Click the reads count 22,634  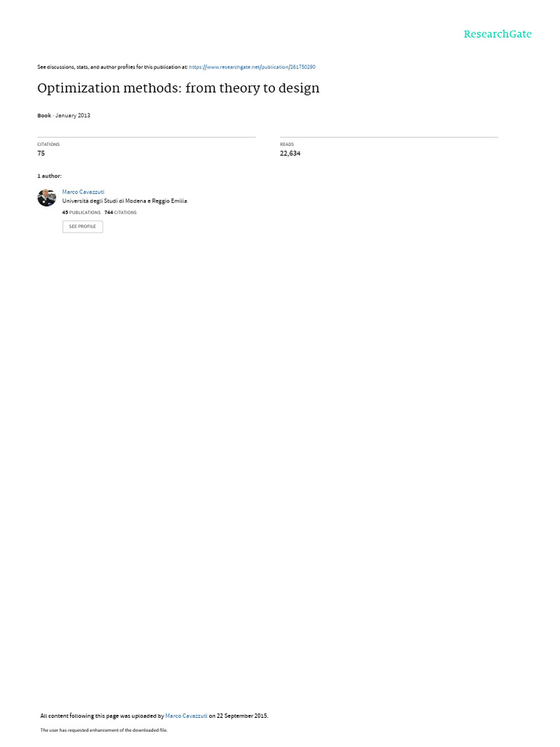pyautogui.click(x=290, y=153)
